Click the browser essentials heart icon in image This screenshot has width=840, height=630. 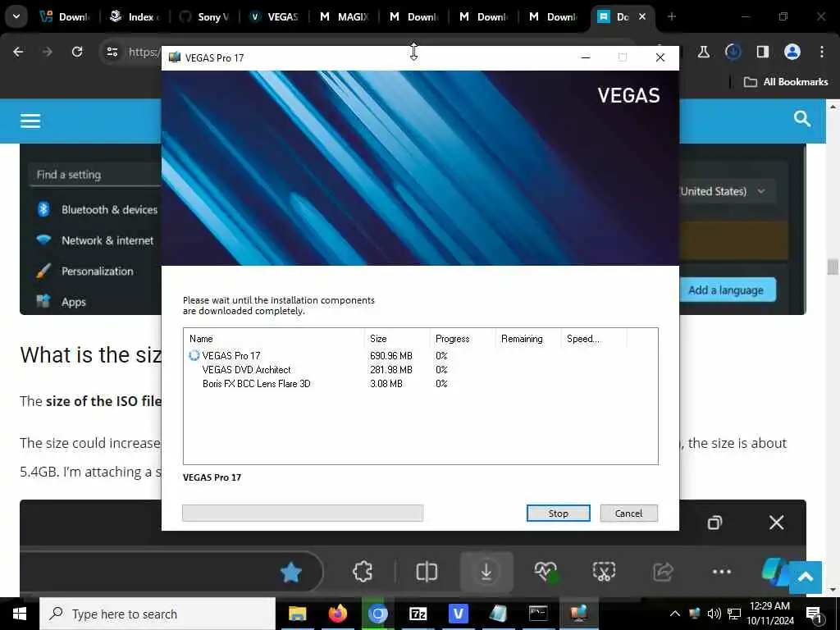coord(546,572)
